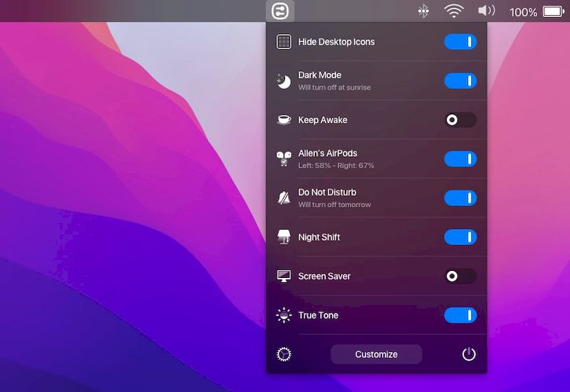
Task: Turn off Hide Desktop Icons switch
Action: click(460, 42)
